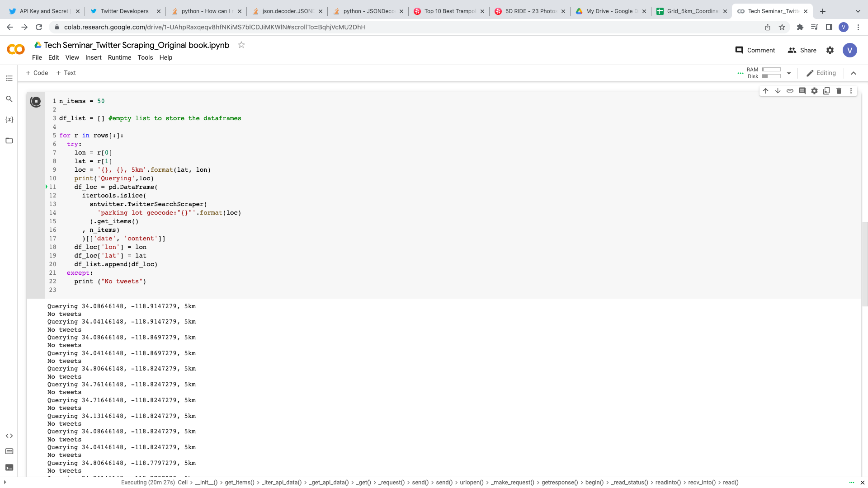Open the Variables panel in the sidebar
This screenshot has width=868, height=488.
click(9, 119)
